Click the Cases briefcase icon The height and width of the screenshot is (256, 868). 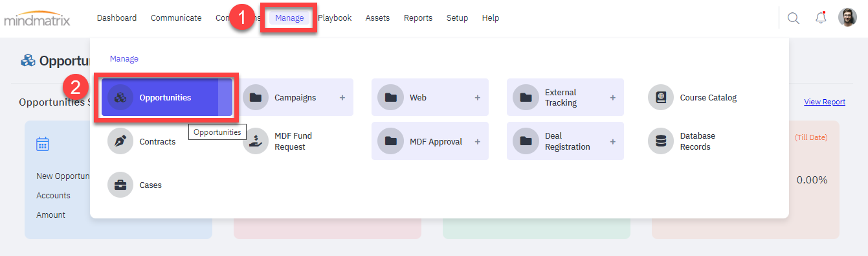(x=120, y=185)
